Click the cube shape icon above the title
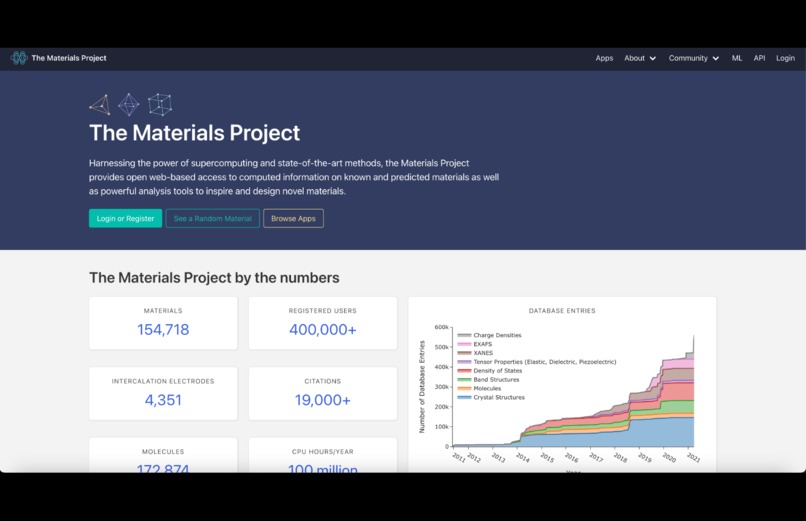806x521 pixels. coord(160,104)
